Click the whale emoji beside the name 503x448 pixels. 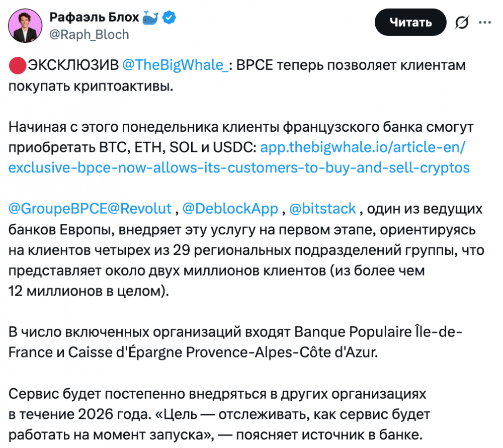coord(150,18)
